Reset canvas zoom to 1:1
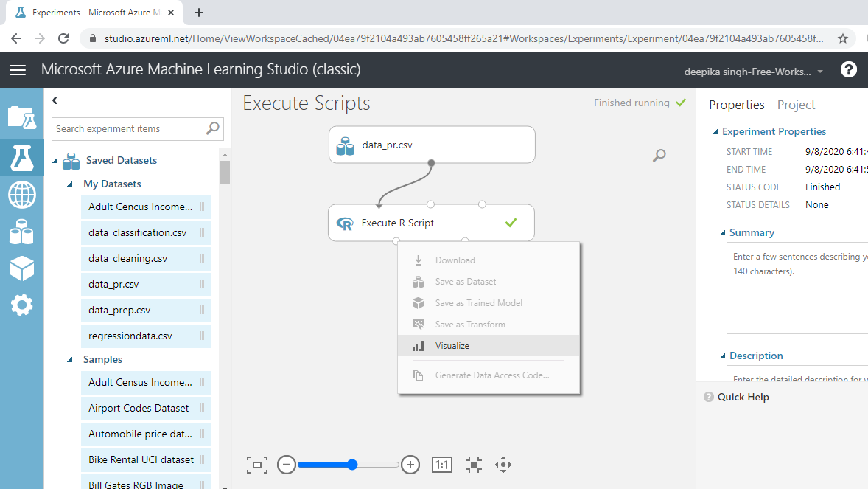868x489 pixels. coord(442,465)
